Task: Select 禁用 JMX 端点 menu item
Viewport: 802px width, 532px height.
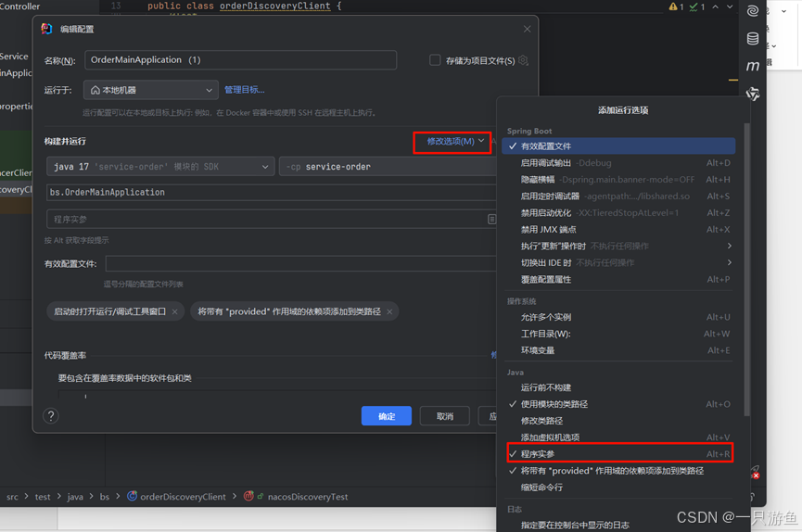Action: 618,229
